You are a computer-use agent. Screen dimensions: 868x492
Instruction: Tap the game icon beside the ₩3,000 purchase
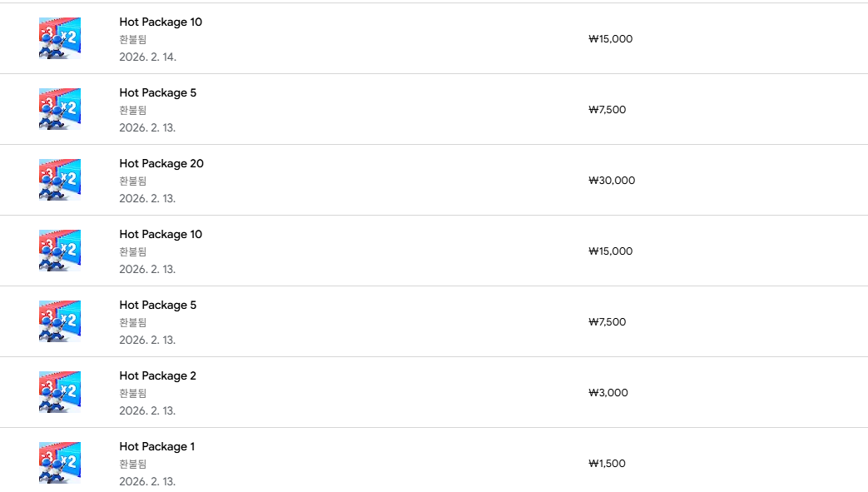60,392
